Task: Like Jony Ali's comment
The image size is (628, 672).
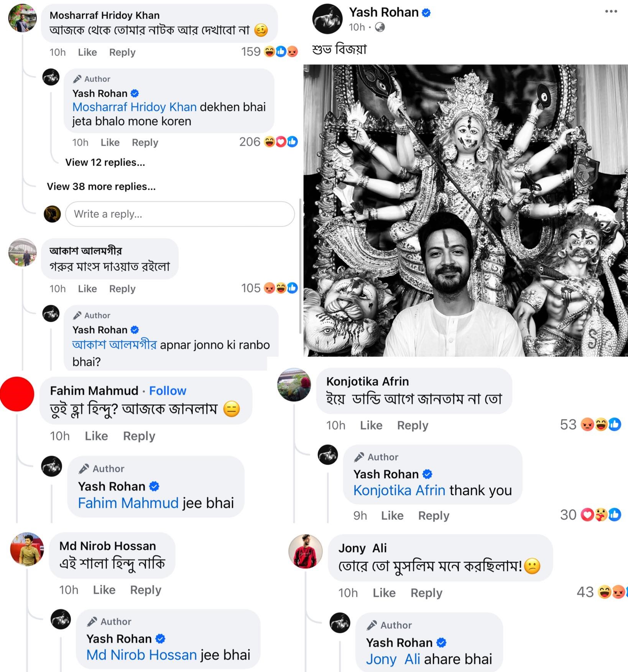Action: click(384, 593)
